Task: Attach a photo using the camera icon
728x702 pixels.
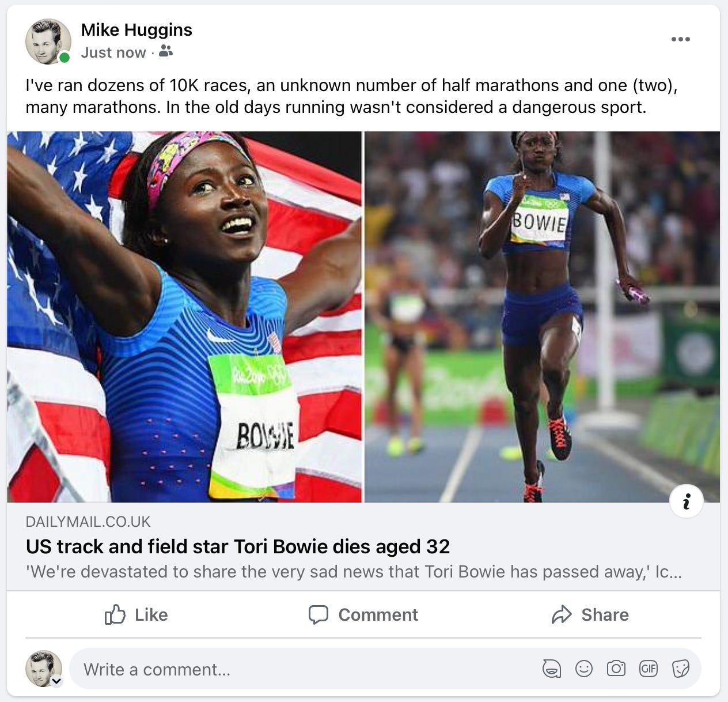Action: coord(616,669)
